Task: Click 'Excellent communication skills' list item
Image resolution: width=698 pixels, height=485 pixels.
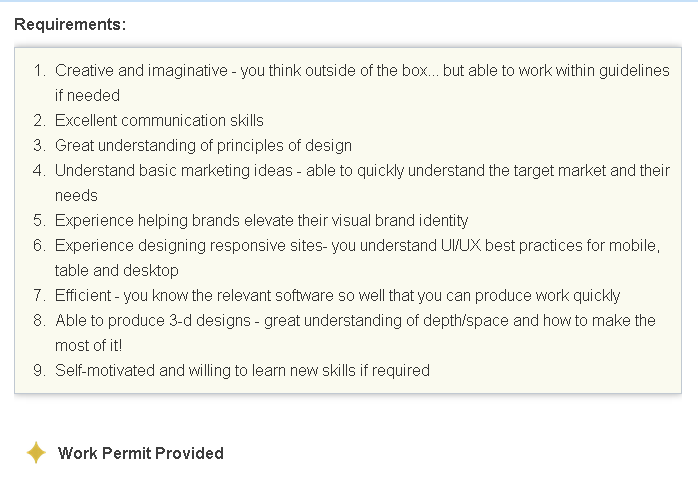Action: (x=159, y=120)
